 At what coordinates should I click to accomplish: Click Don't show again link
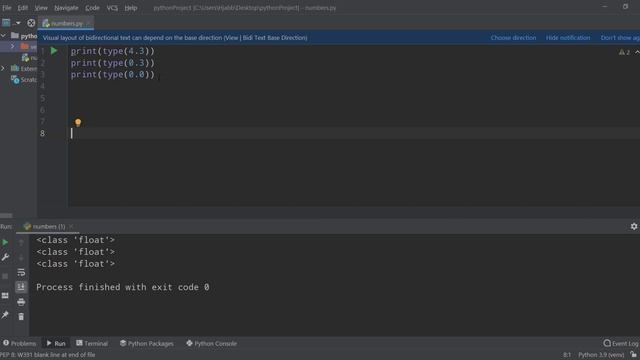point(620,38)
